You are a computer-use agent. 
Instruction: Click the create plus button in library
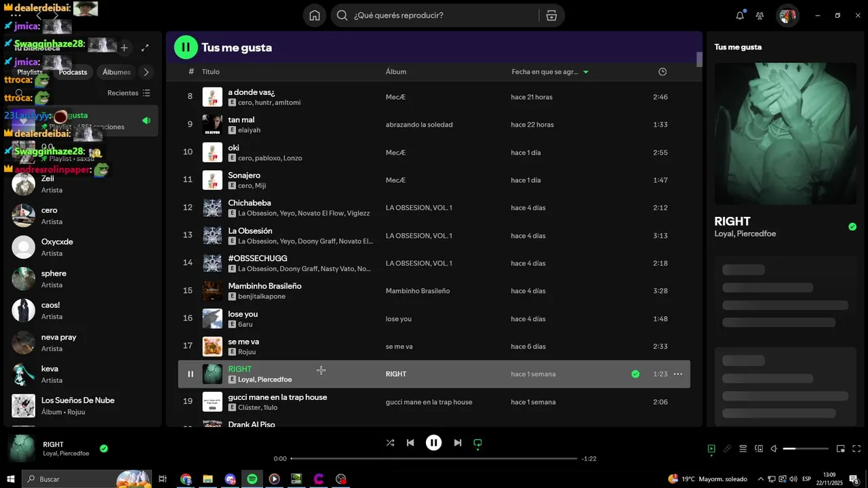click(x=124, y=47)
